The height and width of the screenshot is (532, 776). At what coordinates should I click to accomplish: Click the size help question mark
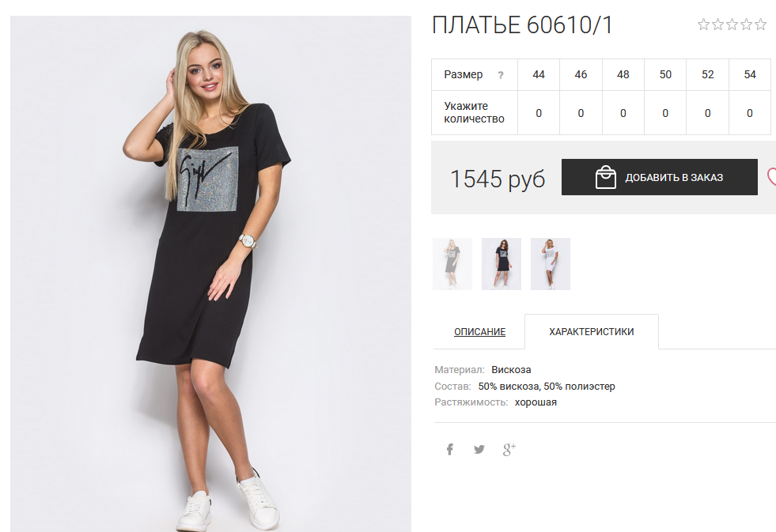501,75
